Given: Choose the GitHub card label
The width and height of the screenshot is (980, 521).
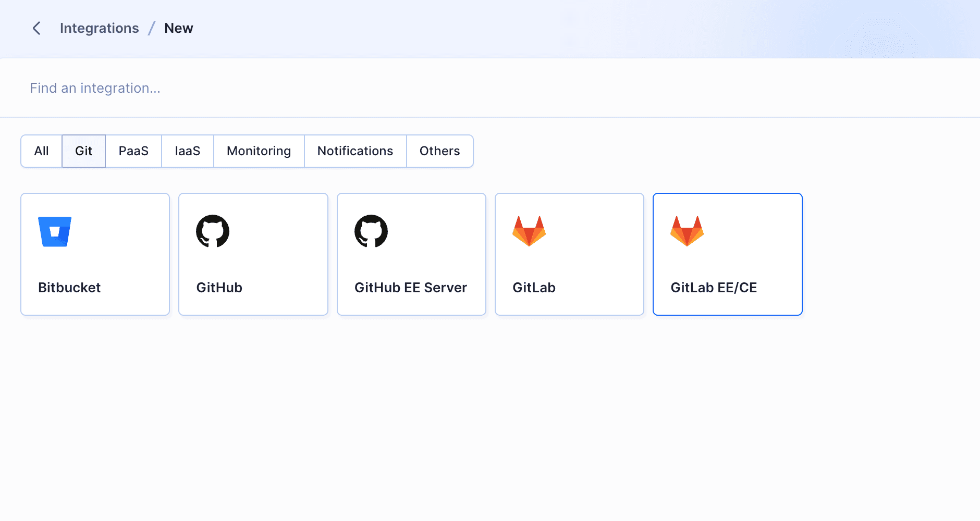Looking at the screenshot, I should (219, 288).
